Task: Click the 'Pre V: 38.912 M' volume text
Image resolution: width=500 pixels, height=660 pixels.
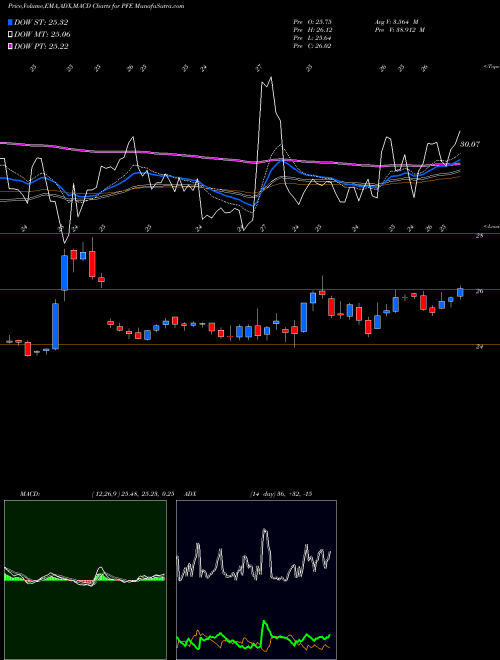Action: (399, 30)
